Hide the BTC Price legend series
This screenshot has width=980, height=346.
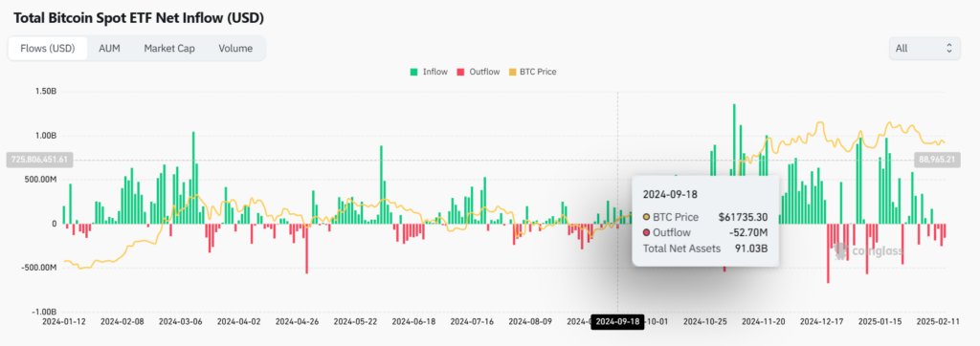pos(533,72)
